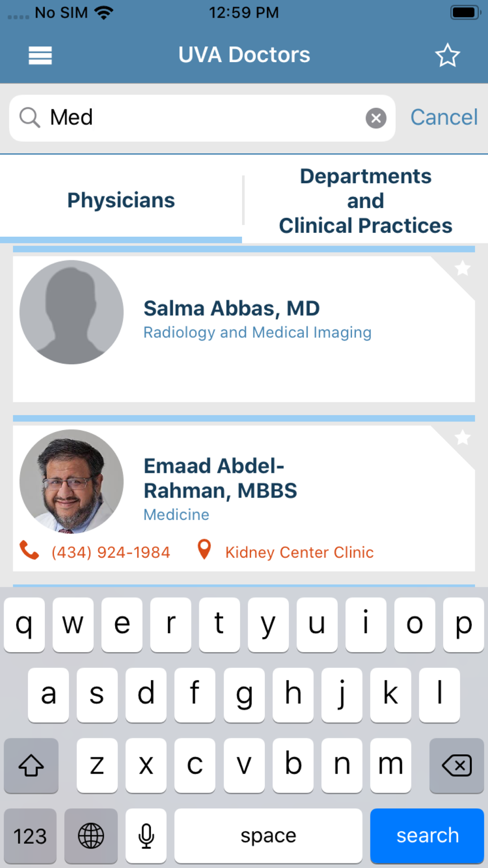Toggle the keyboard shift key
This screenshot has width=488, height=868.
[31, 765]
